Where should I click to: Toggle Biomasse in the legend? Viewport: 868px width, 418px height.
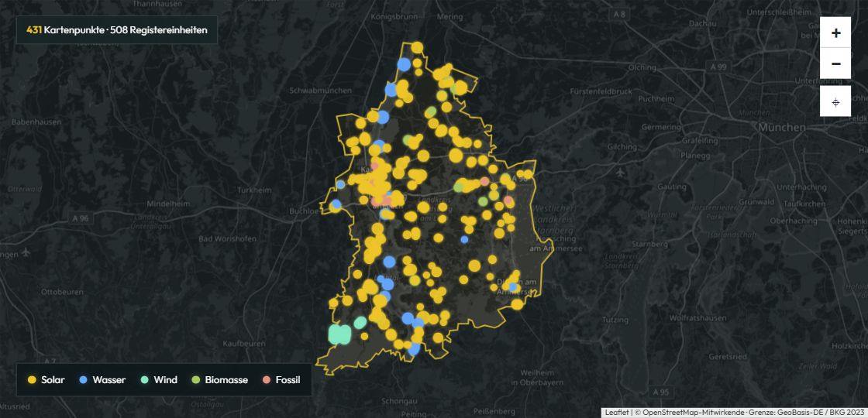[x=219, y=380]
